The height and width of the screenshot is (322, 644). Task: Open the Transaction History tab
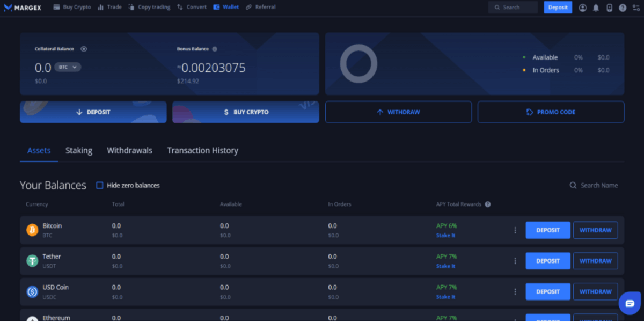202,151
